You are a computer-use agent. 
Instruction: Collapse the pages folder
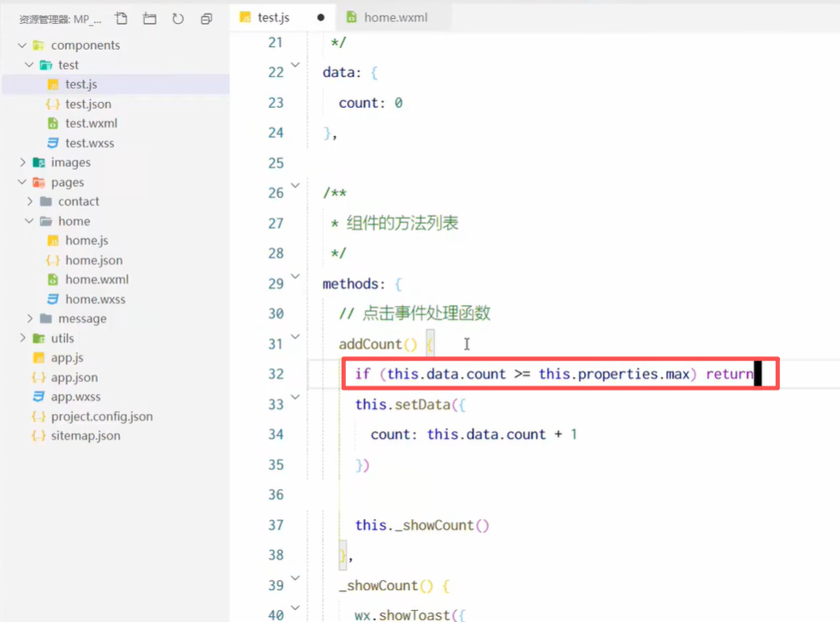coord(22,182)
